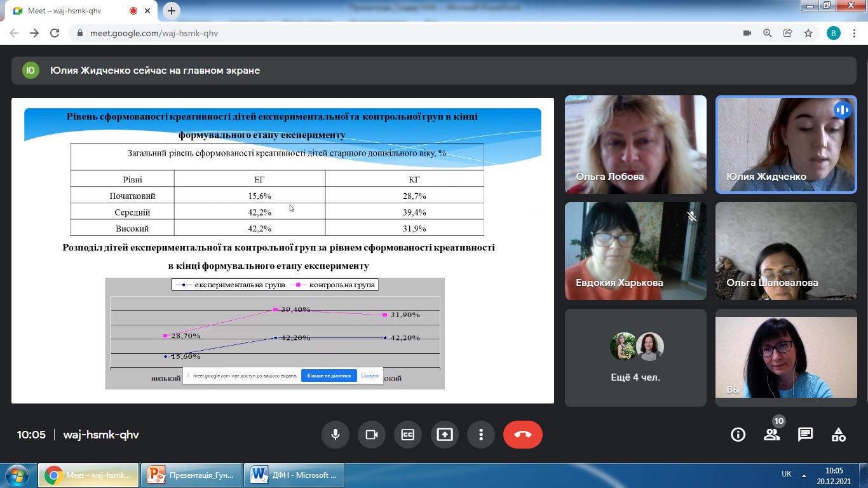Viewport: 868px width, 488px height.
Task: Switch to Word ДФН taskbar item
Action: [x=294, y=475]
